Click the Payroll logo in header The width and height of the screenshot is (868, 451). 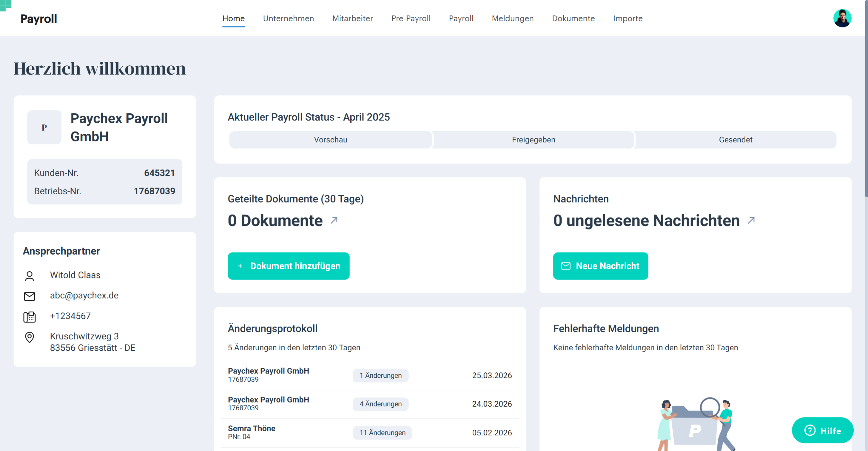[39, 19]
